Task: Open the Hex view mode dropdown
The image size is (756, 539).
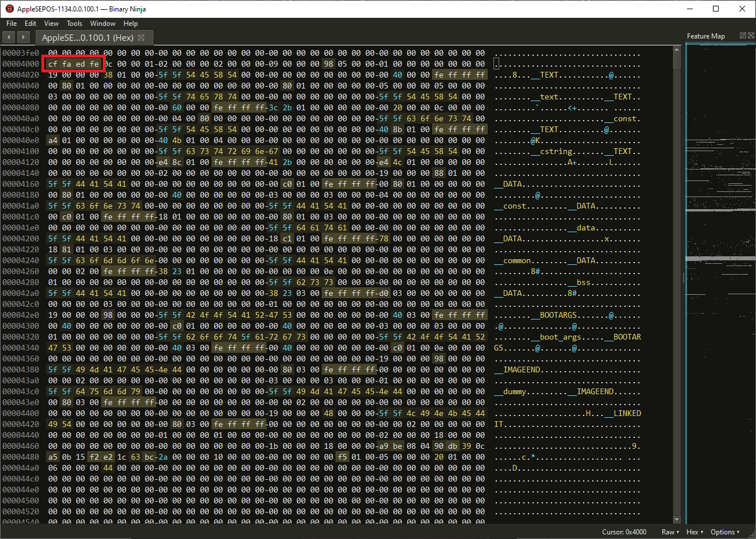Action: pos(695,532)
